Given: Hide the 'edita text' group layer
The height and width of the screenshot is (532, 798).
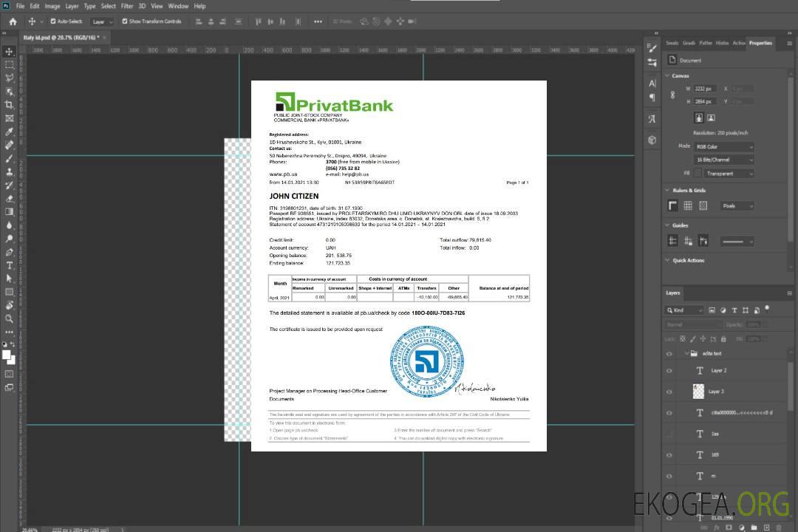Looking at the screenshot, I should click(x=669, y=354).
